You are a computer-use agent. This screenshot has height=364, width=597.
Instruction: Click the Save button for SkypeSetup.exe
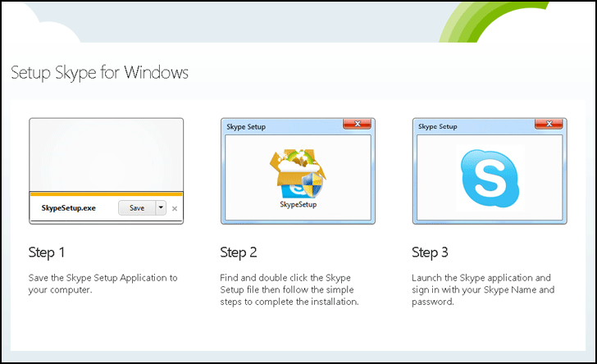click(x=137, y=208)
